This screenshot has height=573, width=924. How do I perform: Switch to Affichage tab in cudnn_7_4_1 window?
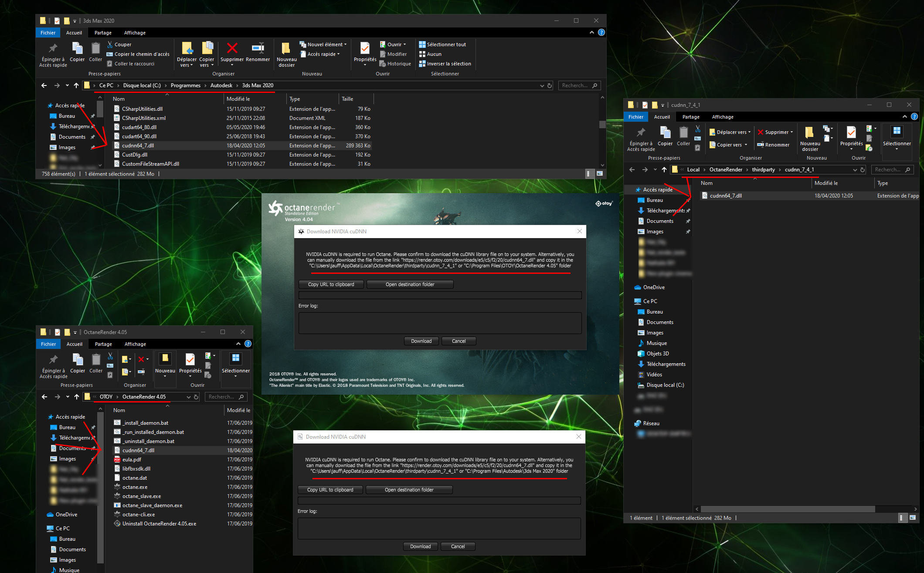(723, 117)
